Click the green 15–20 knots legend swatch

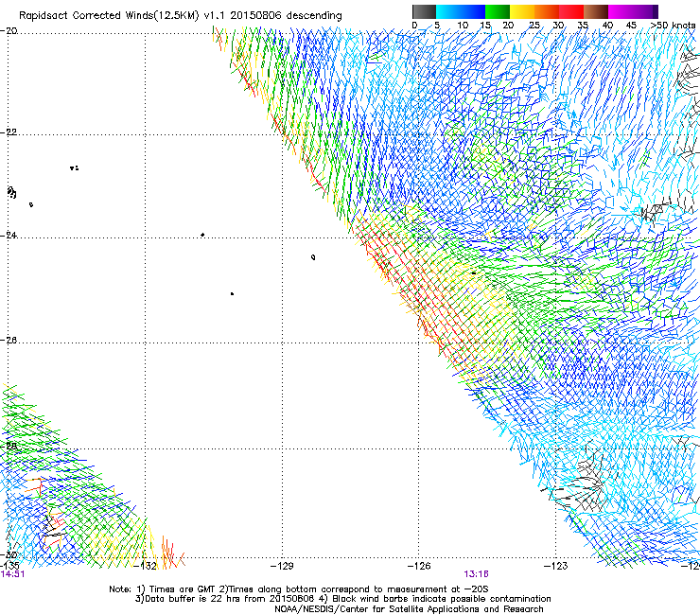coord(498,11)
